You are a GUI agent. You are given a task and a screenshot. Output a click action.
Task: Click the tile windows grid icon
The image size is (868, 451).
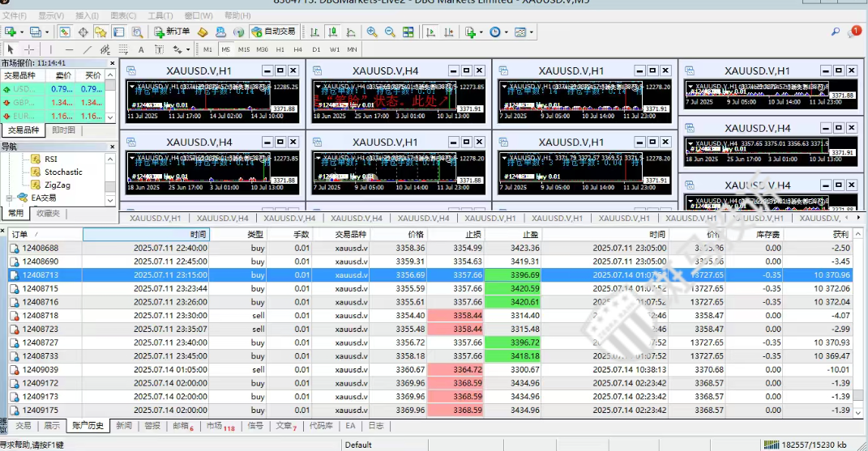coord(408,32)
